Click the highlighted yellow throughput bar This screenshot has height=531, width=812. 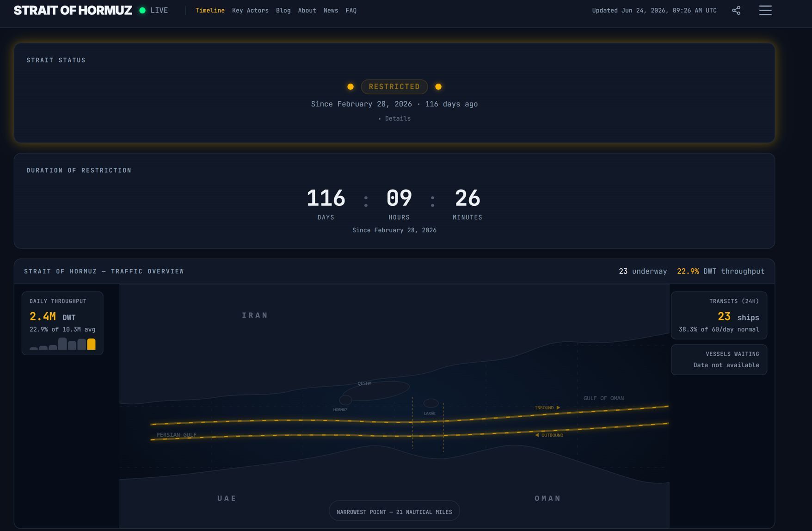click(x=92, y=344)
